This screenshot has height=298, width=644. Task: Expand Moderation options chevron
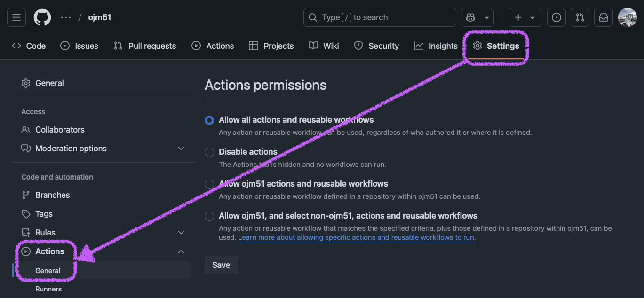click(x=181, y=149)
